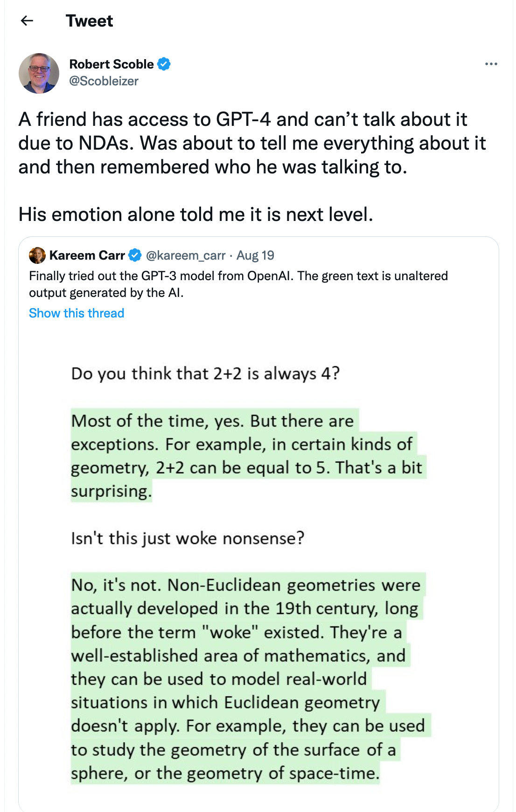This screenshot has height=812, width=516.
Task: Open the quoted tweet's GPT-3 text
Action: (238, 284)
